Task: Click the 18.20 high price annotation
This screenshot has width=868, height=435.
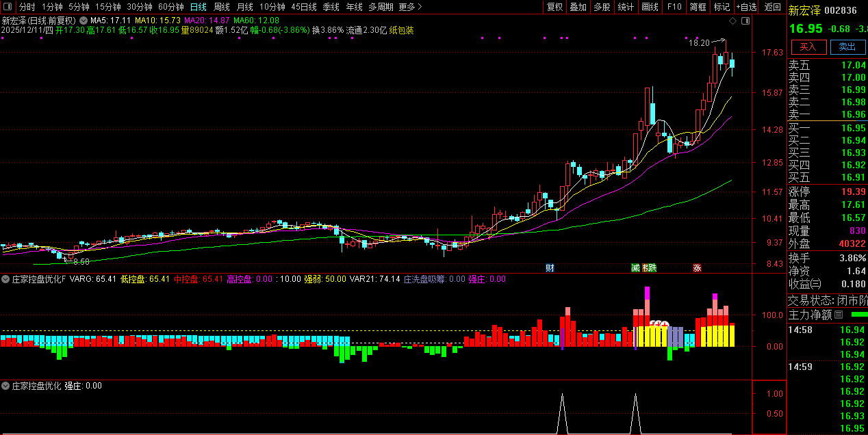Action: point(698,42)
